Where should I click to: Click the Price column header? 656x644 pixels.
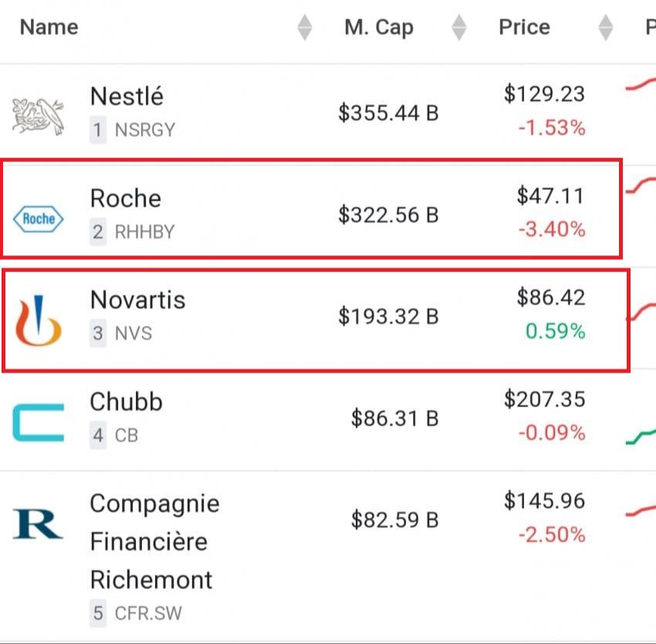[524, 28]
